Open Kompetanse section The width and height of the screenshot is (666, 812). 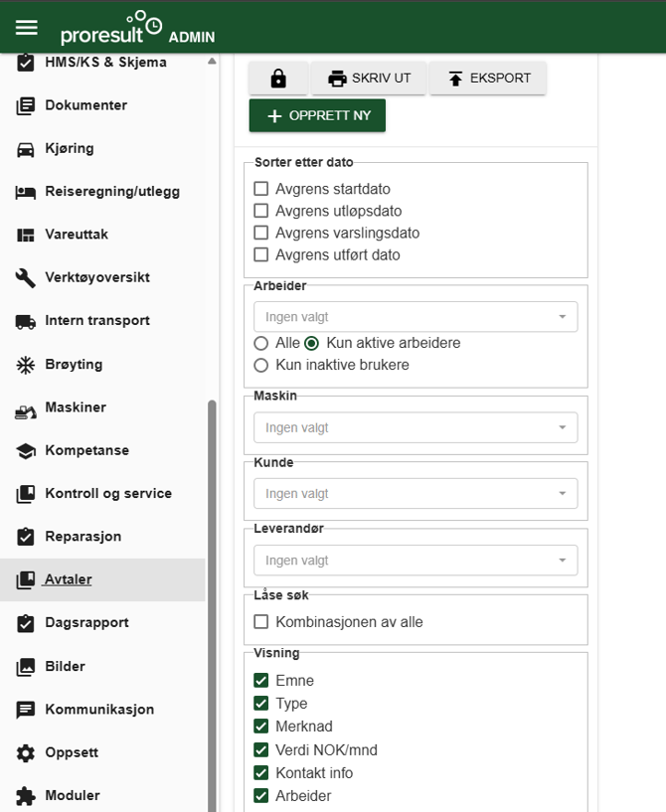102,450
